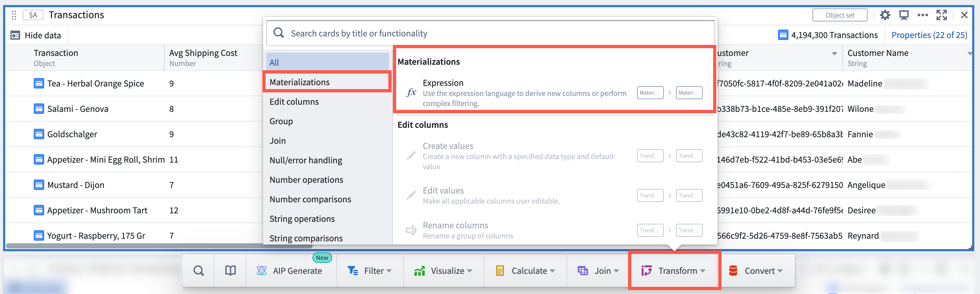The height and width of the screenshot is (294, 980).
Task: Open the Calculate dropdown arrow
Action: coord(552,271)
